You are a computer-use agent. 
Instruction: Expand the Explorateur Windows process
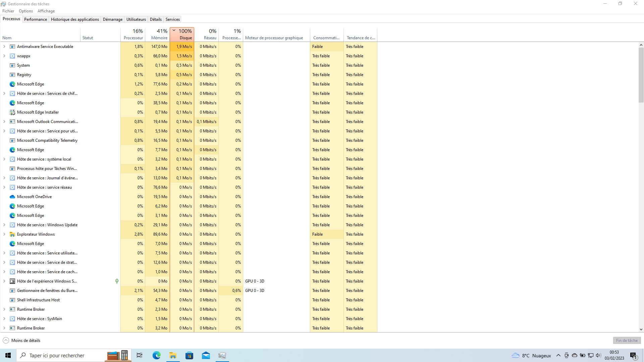[4, 234]
